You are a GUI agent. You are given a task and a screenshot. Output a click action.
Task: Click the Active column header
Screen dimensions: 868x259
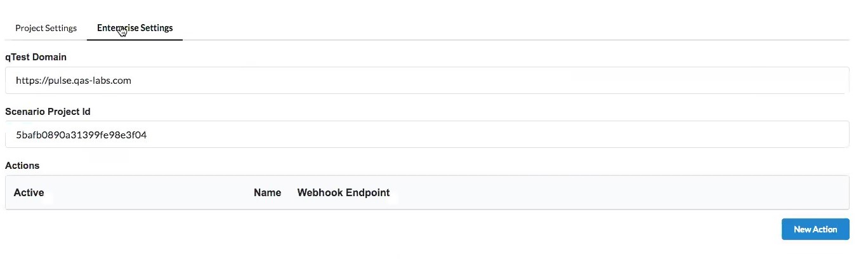[x=29, y=192]
